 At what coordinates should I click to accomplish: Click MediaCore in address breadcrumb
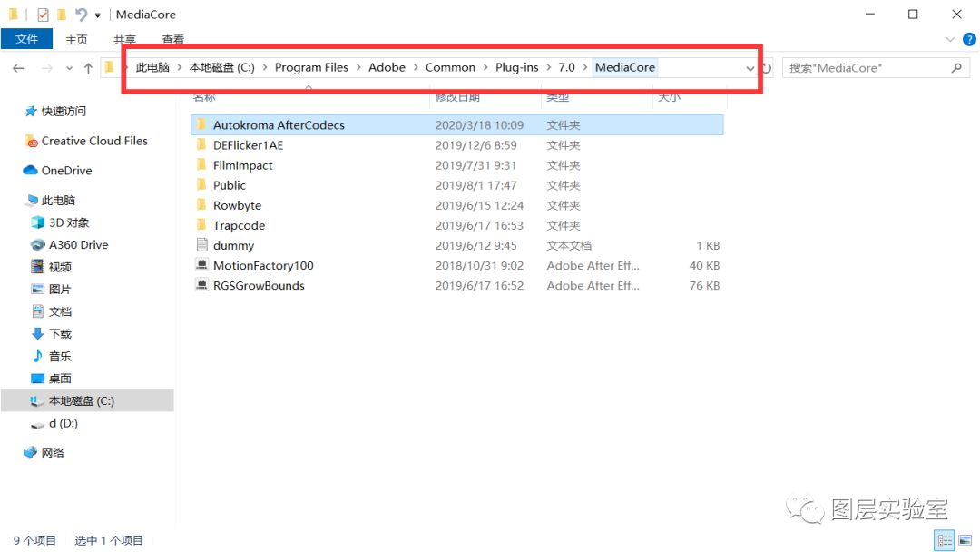(625, 67)
